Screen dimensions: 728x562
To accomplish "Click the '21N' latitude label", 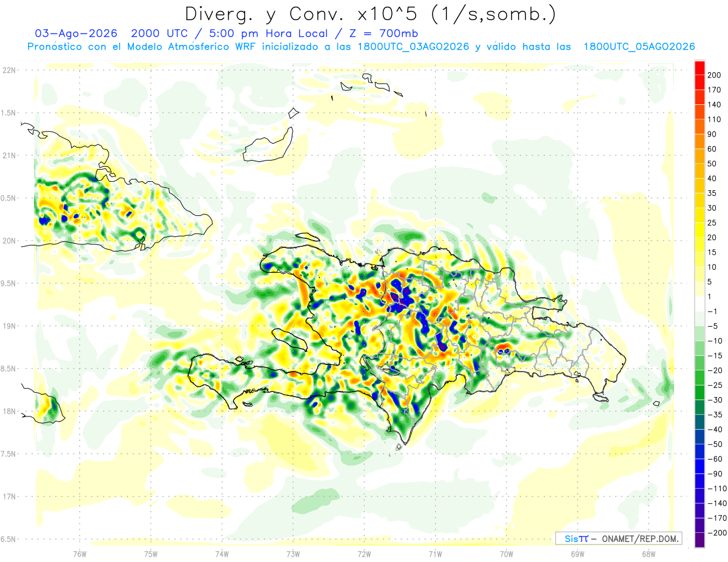I will pyautogui.click(x=9, y=156).
